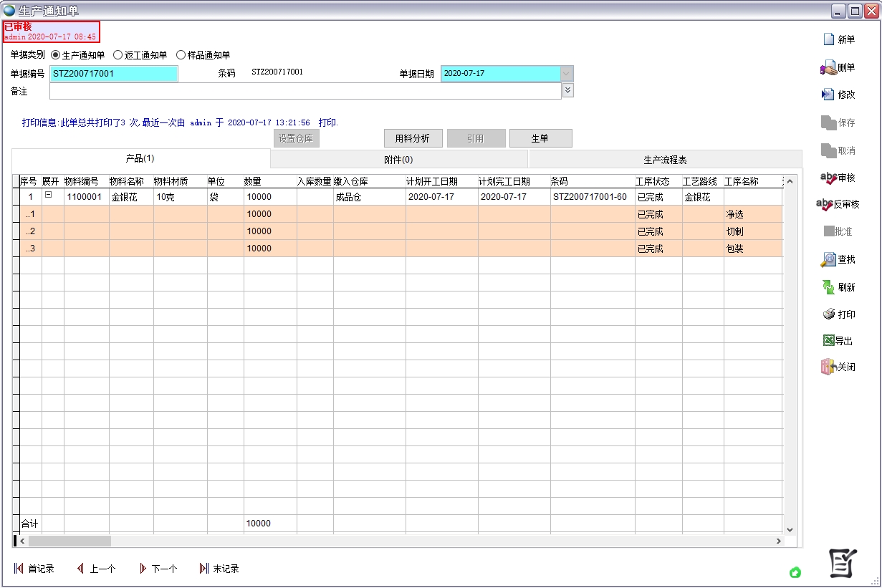Open the 单据日期 date dropdown
This screenshot has width=882, height=588.
pyautogui.click(x=567, y=74)
